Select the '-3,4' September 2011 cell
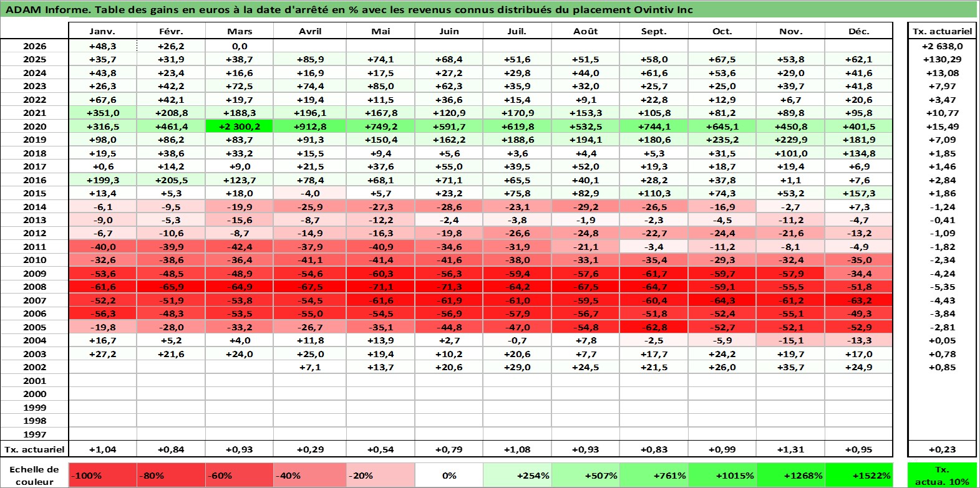This screenshot has width=980, height=488. [x=654, y=247]
